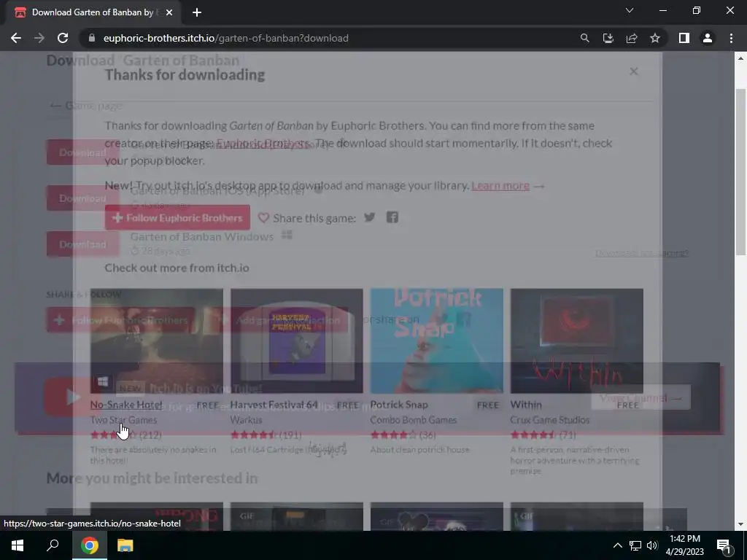Click the install app icon in address bar

coord(608,38)
